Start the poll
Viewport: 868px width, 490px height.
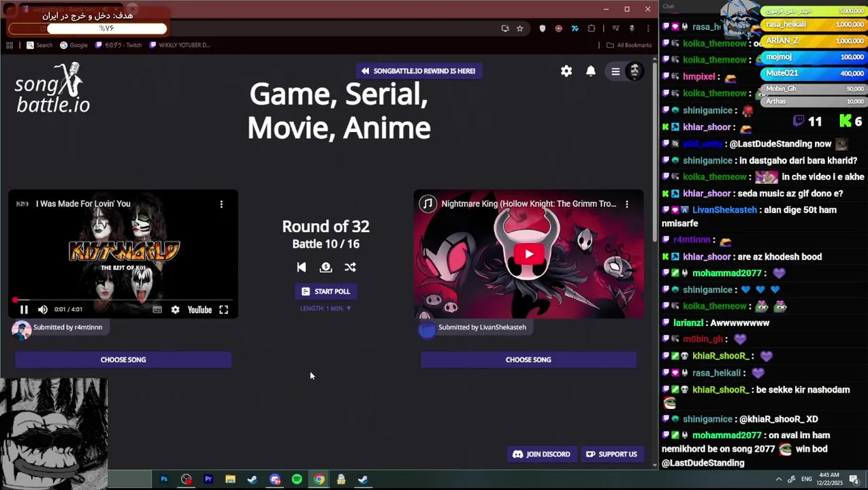[325, 291]
